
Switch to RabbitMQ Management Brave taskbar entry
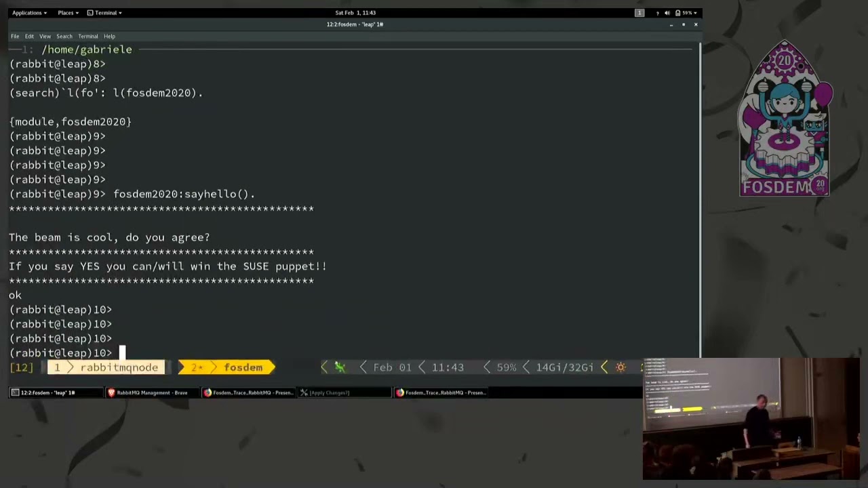click(x=153, y=392)
